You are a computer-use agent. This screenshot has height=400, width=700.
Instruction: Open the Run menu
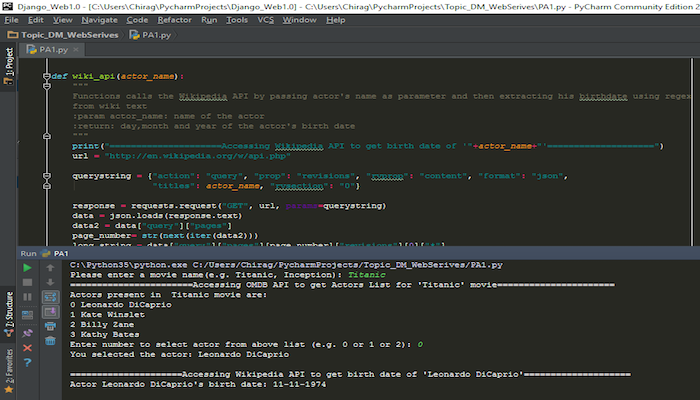pos(209,20)
